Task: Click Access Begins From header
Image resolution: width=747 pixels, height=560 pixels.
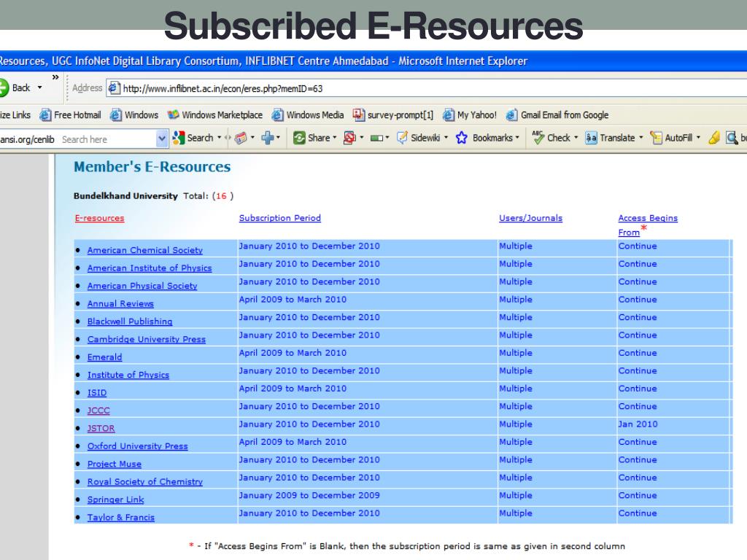Action: click(x=648, y=225)
